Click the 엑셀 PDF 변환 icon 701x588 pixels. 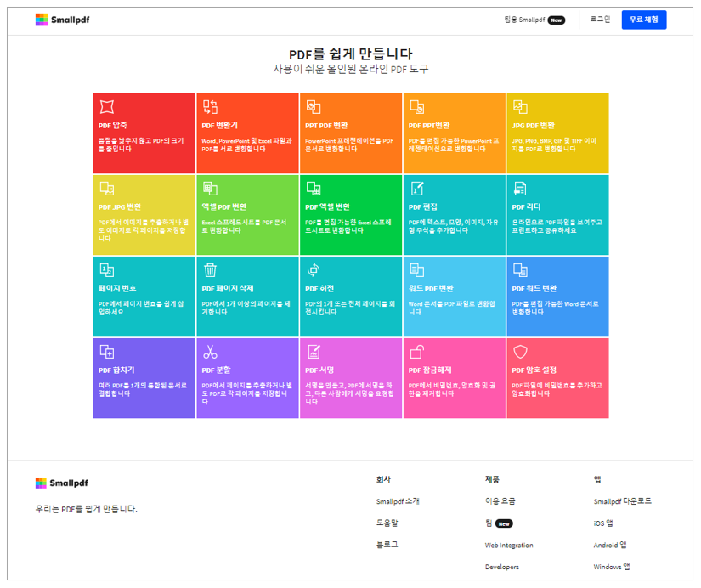coord(210,189)
